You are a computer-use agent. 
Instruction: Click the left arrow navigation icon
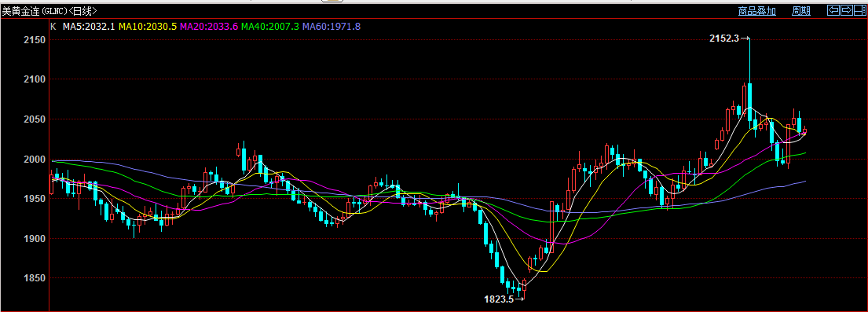pyautogui.click(x=833, y=10)
